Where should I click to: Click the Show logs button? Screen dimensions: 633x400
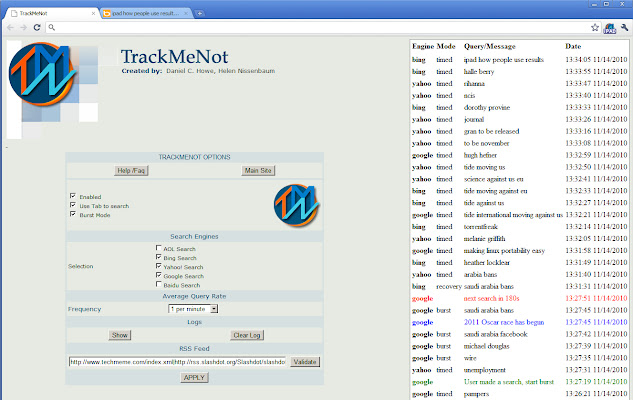[120, 335]
